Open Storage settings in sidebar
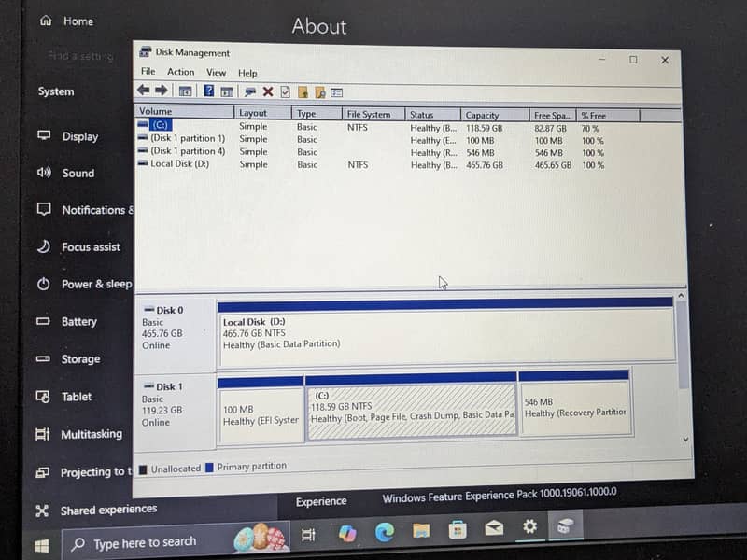The image size is (747, 560). [x=68, y=358]
